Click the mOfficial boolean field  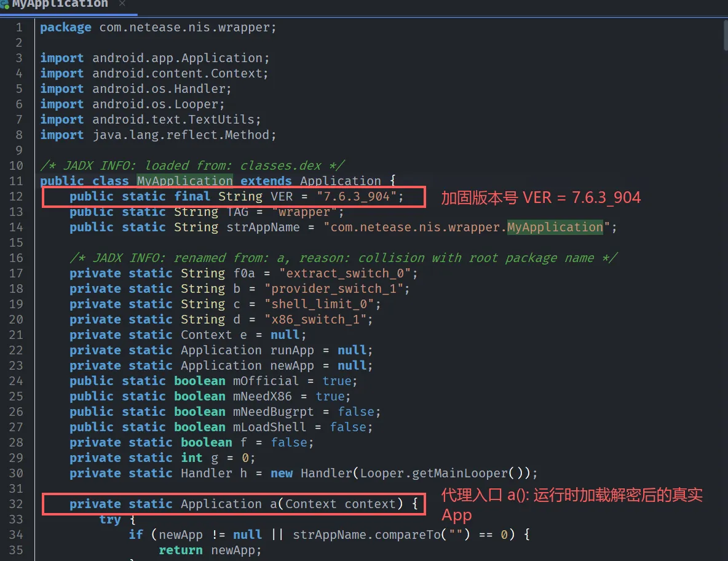266,381
